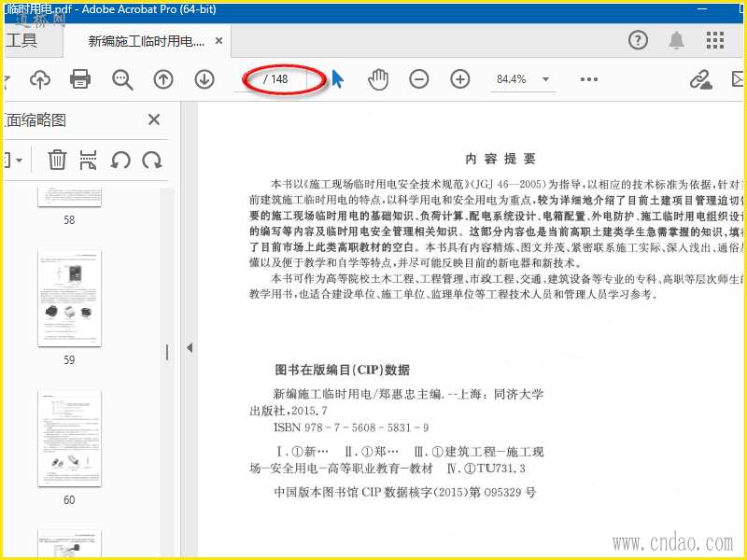Print the document using printer icon
Screen dimensions: 747x560
[x=80, y=79]
